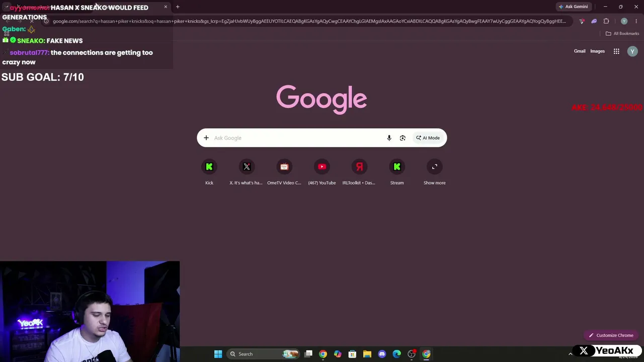This screenshot has width=644, height=362.
Task: Open Microsoft Store from taskbar
Action: coord(352,354)
